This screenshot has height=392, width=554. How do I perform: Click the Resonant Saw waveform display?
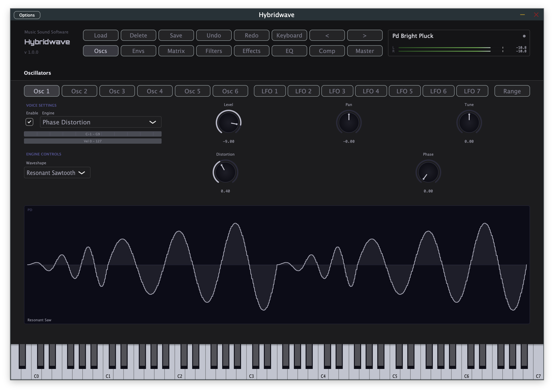pos(277,265)
